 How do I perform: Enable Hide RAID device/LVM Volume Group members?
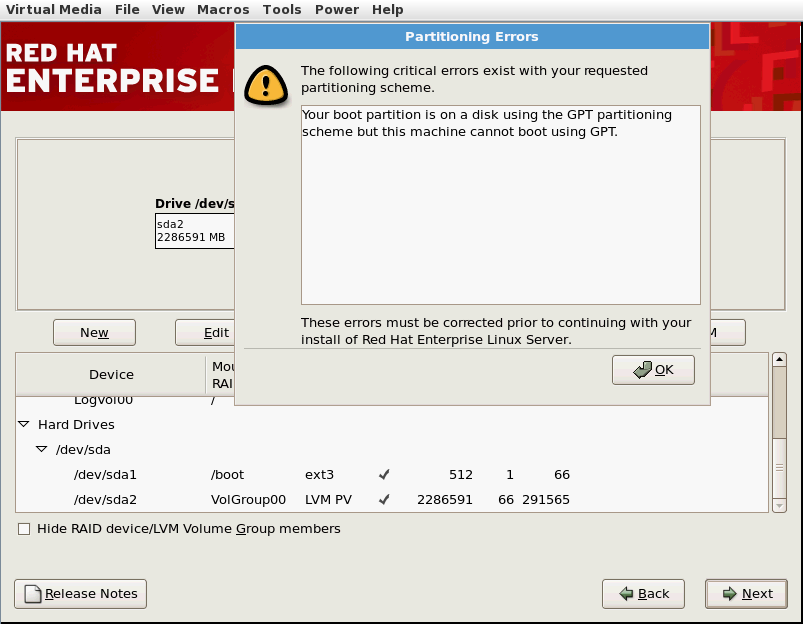(x=23, y=529)
